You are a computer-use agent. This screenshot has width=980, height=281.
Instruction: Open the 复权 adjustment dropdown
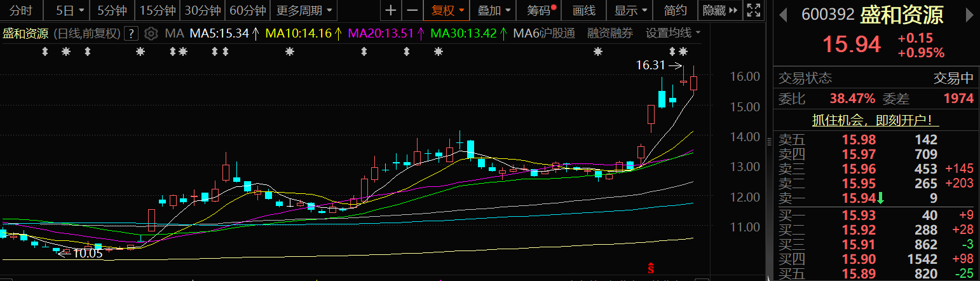[447, 10]
